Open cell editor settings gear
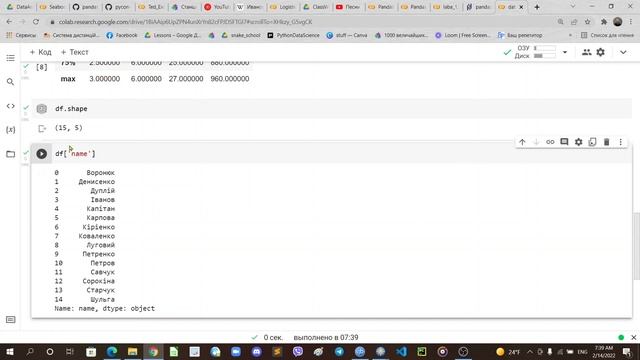The width and height of the screenshot is (640, 360). pos(578,142)
